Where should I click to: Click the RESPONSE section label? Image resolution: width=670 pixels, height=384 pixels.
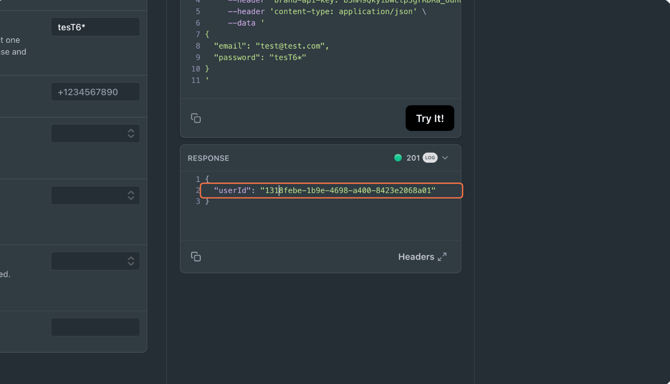(208, 158)
